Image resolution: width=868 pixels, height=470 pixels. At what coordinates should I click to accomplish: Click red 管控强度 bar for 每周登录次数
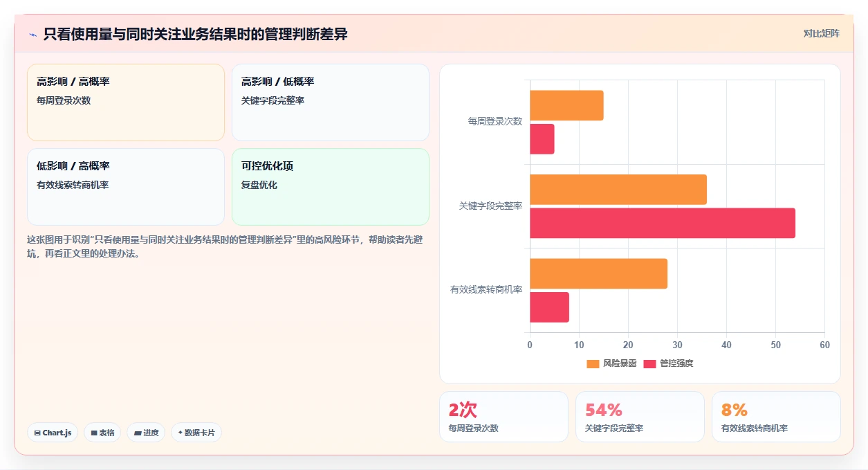(x=542, y=139)
